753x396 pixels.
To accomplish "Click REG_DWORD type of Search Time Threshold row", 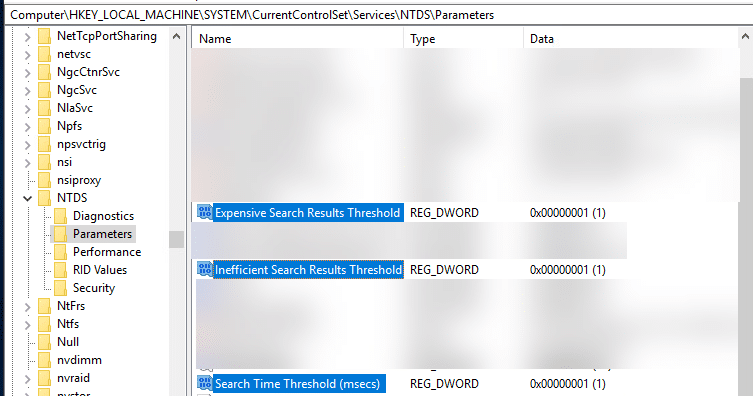I will (444, 384).
